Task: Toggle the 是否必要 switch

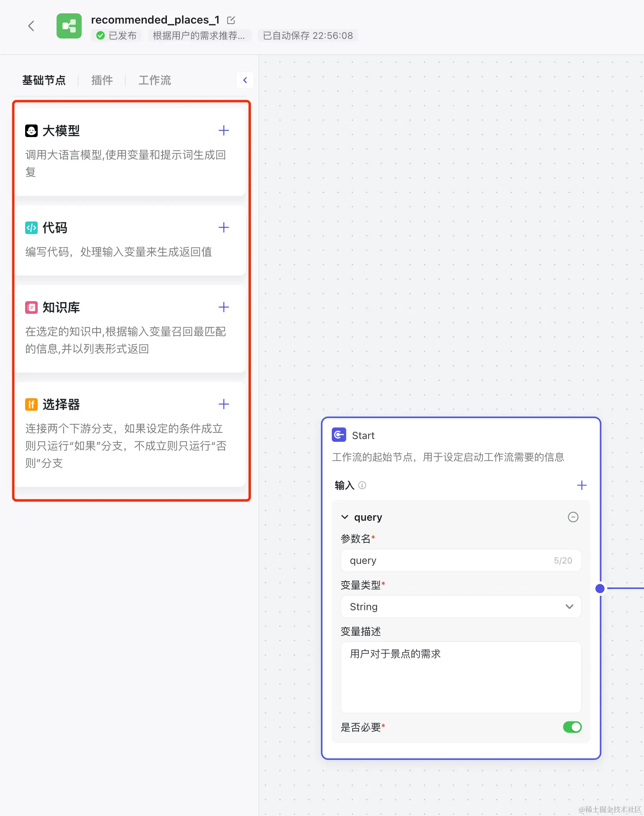Action: coord(572,727)
